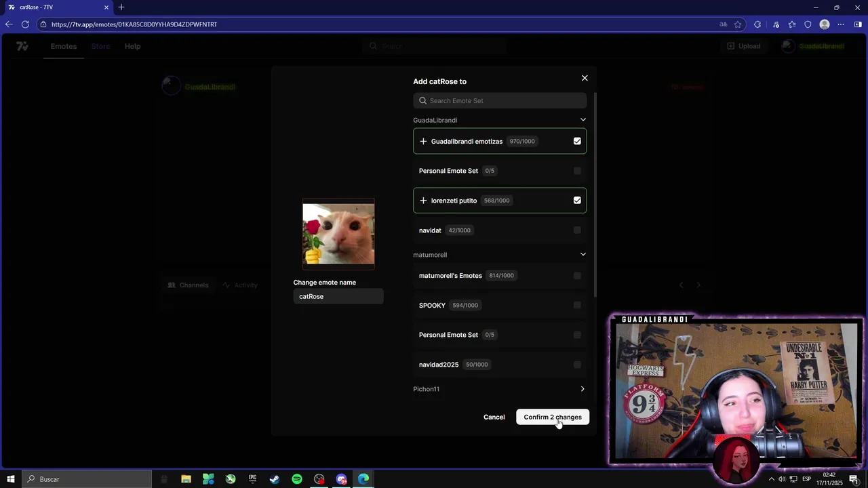Close the catRose - 7TV tab
The width and height of the screenshot is (868, 488).
pyautogui.click(x=106, y=7)
